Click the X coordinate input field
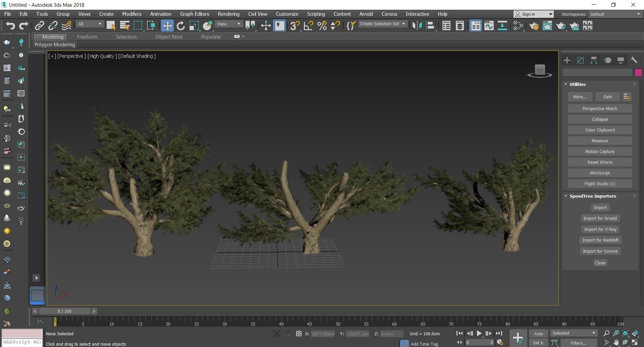This screenshot has height=347, width=644. tap(323, 334)
